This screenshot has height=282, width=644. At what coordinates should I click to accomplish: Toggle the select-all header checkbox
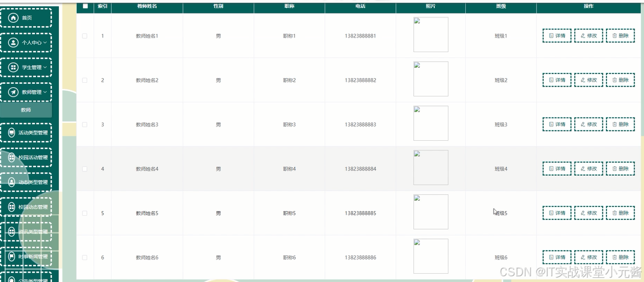pyautogui.click(x=85, y=6)
